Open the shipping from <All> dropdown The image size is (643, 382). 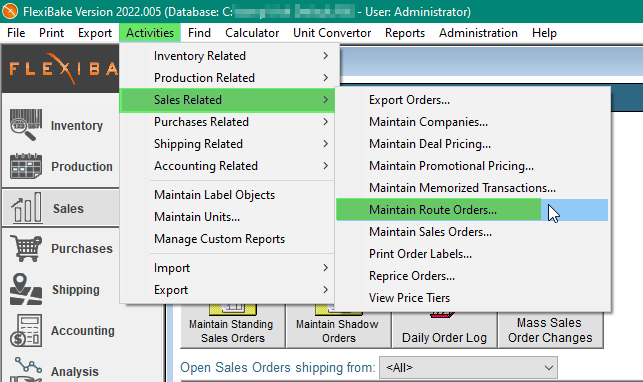coord(469,367)
